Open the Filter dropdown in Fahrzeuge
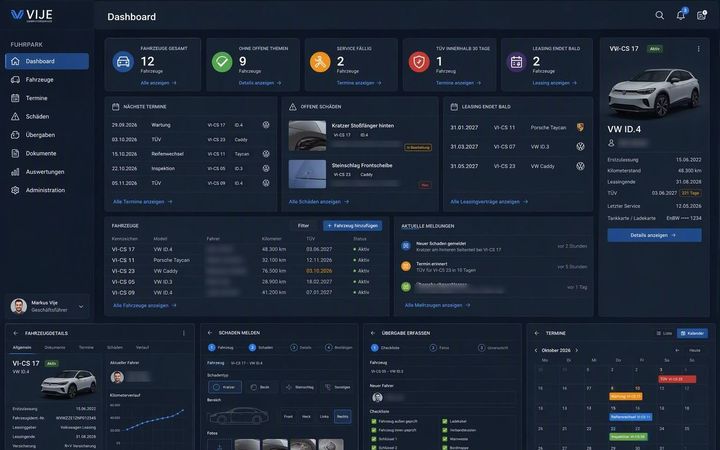The image size is (720, 450). pos(304,225)
